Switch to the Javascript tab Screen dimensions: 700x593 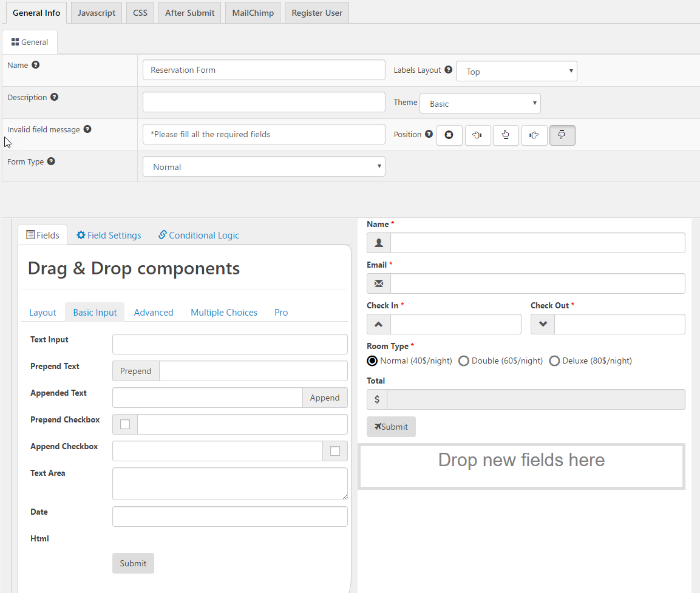97,13
